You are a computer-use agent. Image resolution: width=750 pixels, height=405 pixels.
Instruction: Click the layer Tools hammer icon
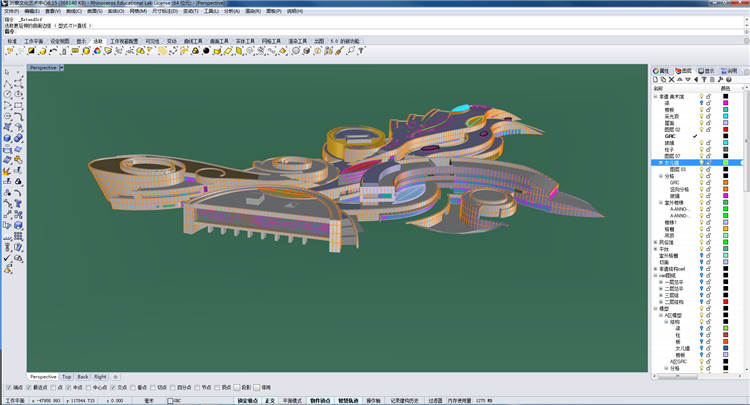(x=720, y=79)
